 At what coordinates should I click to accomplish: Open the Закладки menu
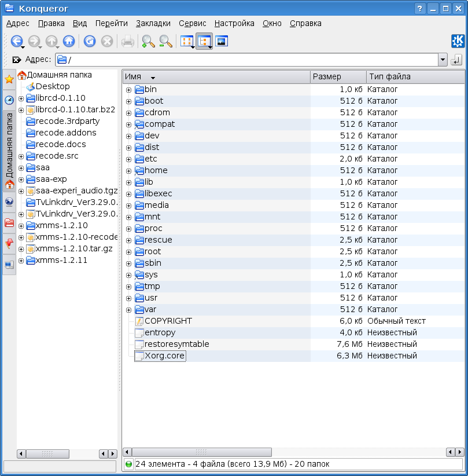pos(153,23)
